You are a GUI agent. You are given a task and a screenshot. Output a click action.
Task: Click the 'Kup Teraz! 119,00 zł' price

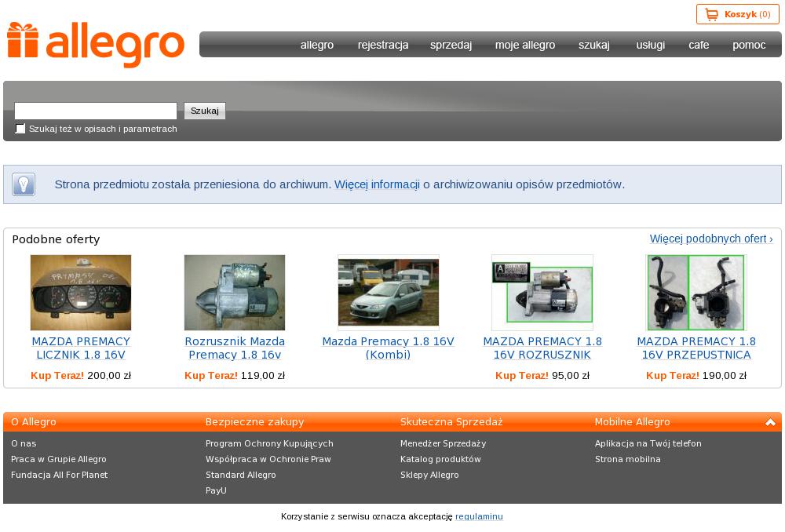point(234,375)
